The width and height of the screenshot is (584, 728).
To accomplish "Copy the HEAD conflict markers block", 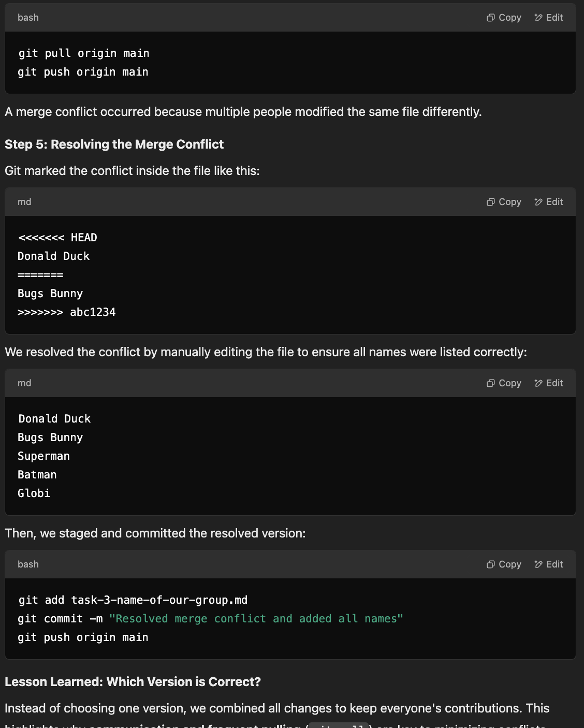I will pos(504,202).
